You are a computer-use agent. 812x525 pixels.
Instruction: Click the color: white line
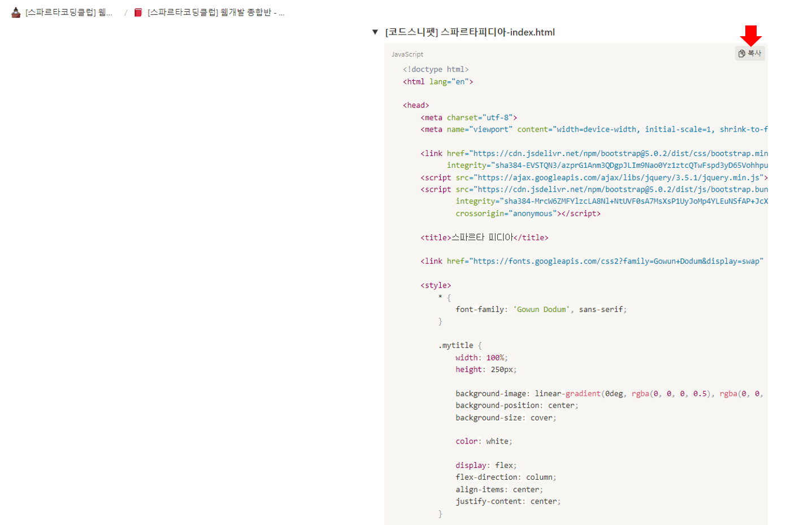coord(484,441)
